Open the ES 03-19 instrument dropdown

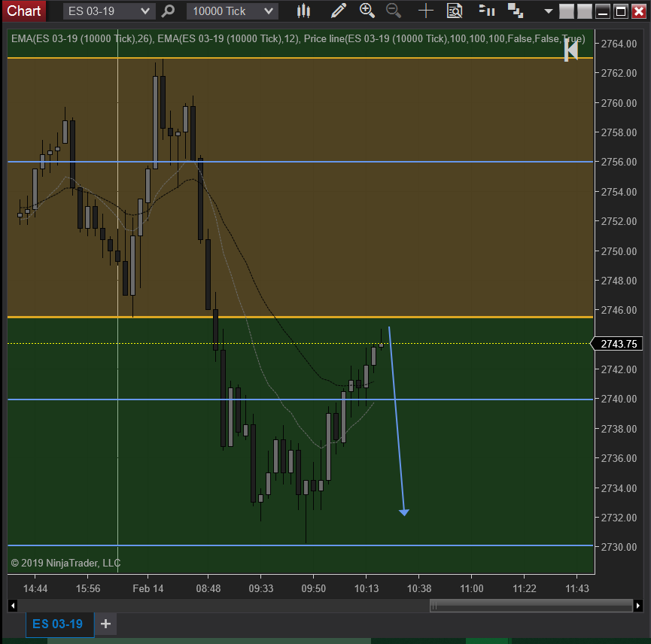click(x=109, y=11)
